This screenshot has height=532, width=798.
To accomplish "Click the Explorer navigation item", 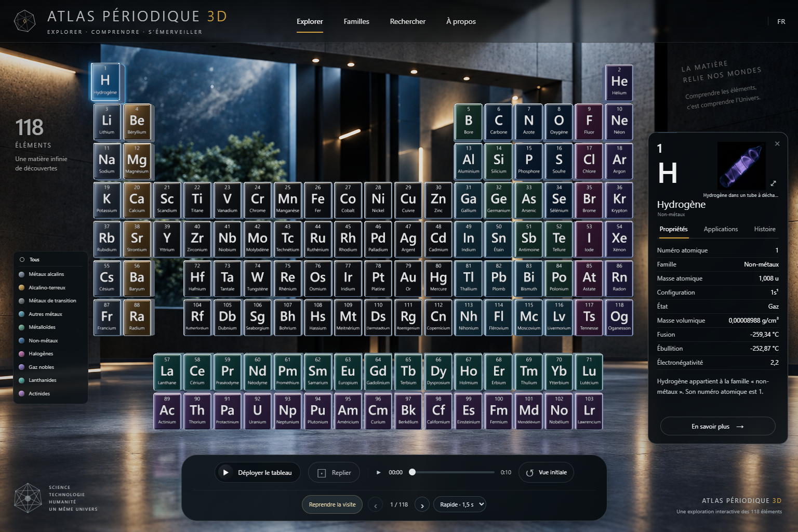I will 310,21.
